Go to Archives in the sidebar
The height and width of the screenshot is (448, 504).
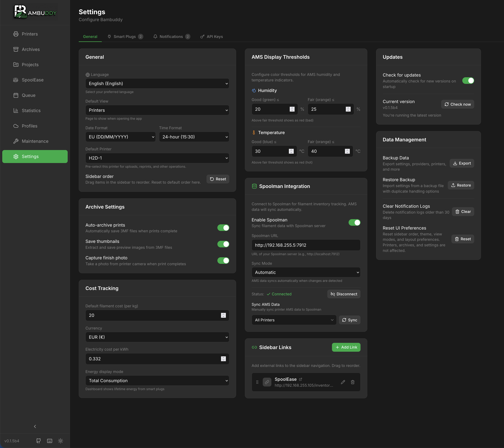click(35, 49)
